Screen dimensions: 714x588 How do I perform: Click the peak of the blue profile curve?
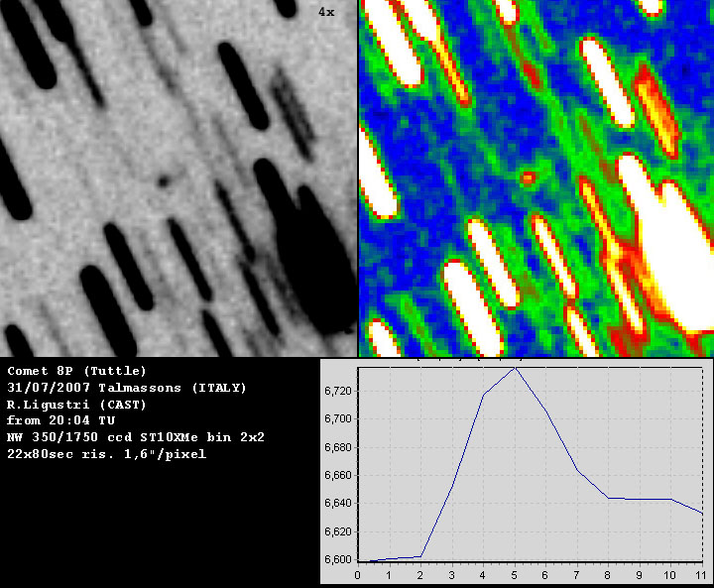click(x=515, y=369)
